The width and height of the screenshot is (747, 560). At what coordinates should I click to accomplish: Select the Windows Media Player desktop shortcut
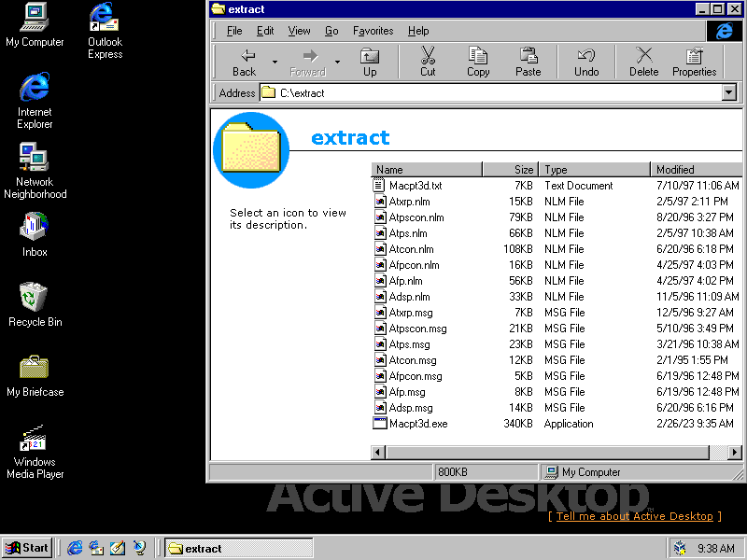[35, 452]
